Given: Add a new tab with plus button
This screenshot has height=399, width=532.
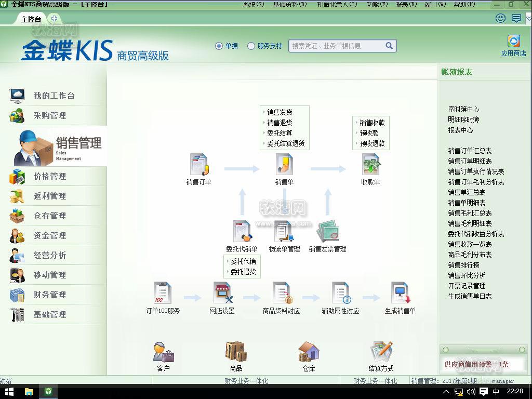Looking at the screenshot, I should click(x=55, y=19).
